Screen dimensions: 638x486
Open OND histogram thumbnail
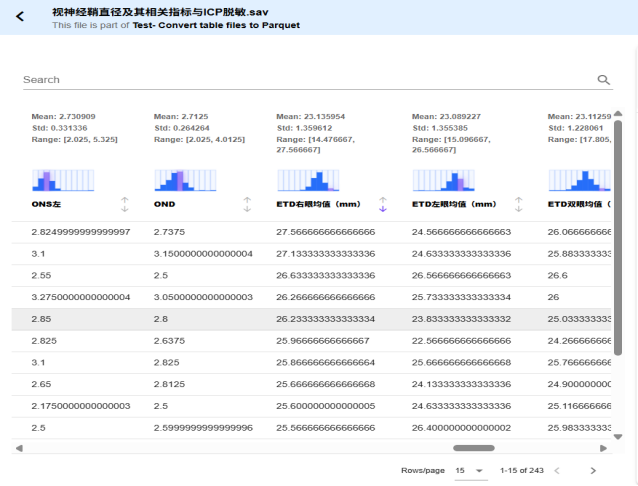[186, 180]
